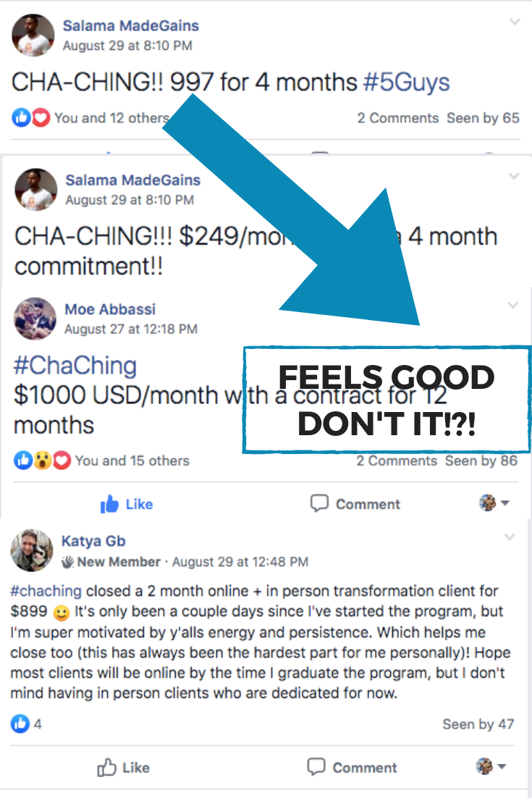This screenshot has height=798, width=532.
Task: Open 2 Comments on first Salama post
Action: pos(397,118)
